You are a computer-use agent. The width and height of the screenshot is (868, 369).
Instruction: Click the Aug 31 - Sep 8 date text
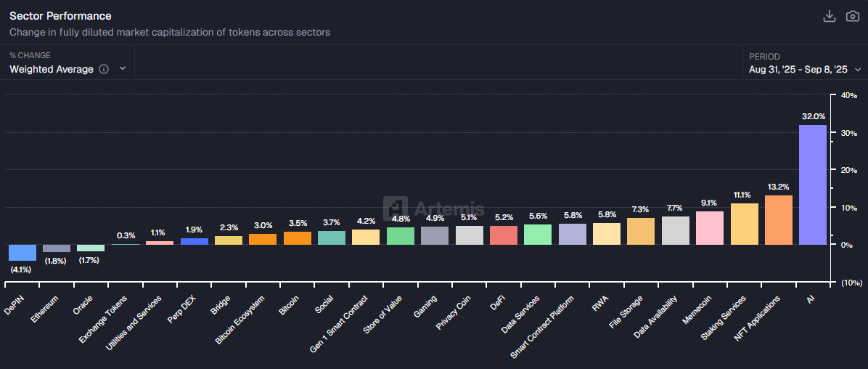(798, 70)
